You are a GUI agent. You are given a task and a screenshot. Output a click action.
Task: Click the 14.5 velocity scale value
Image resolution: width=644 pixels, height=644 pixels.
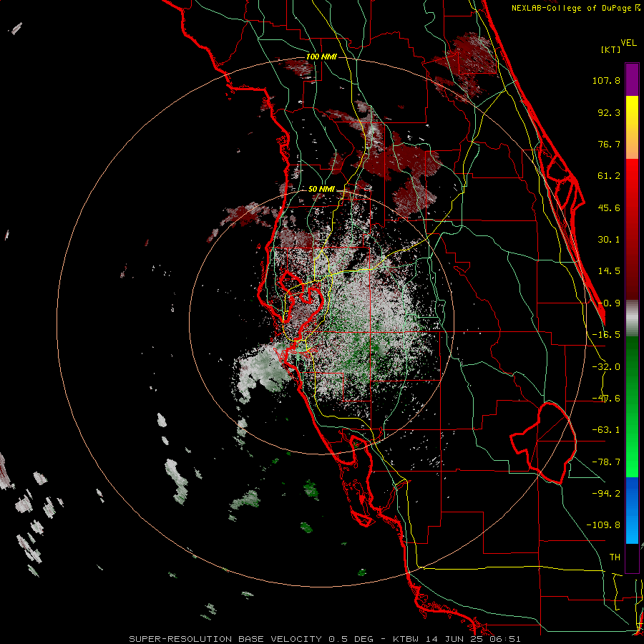609,271
